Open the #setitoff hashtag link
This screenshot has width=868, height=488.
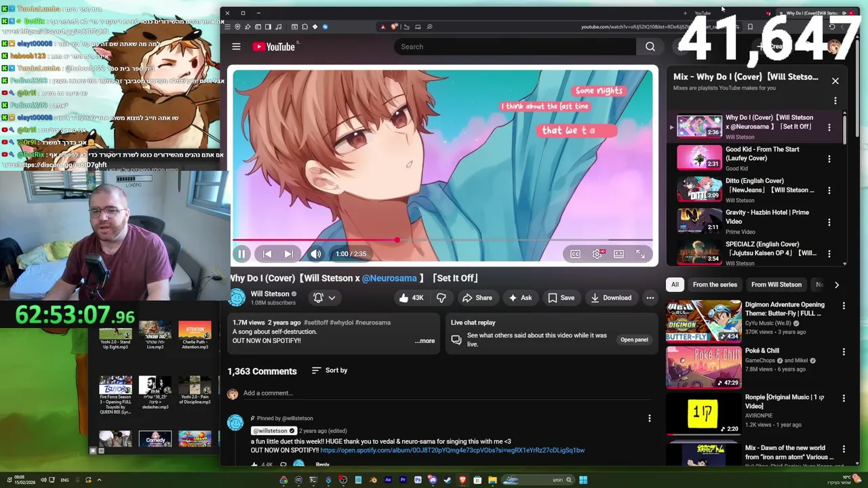[x=316, y=323]
